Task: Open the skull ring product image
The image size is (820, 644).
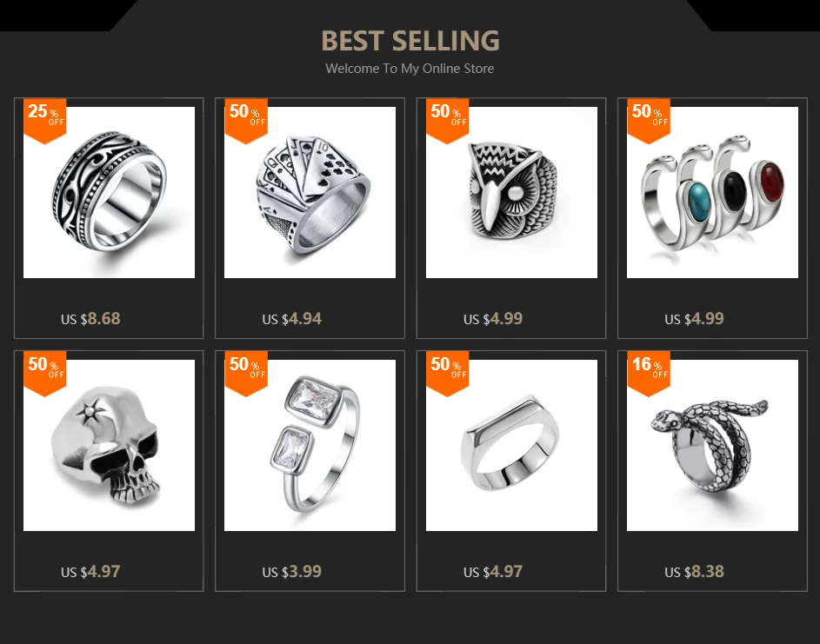Action: [109, 445]
